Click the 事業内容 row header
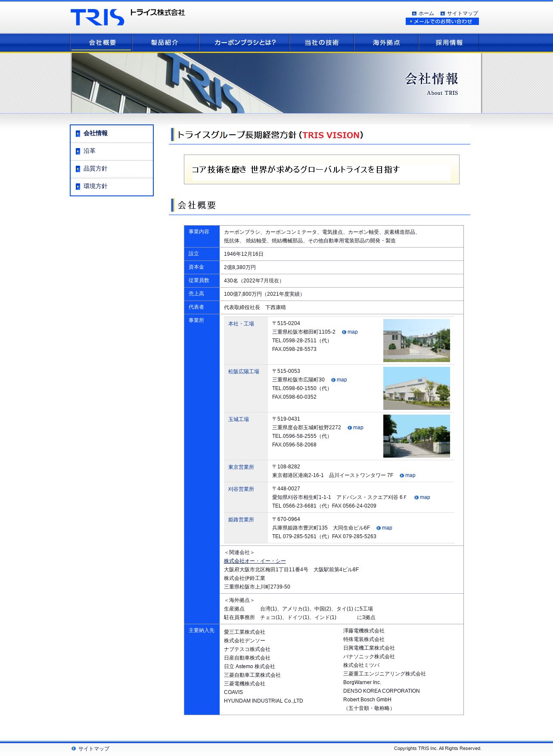553x756 pixels. click(202, 236)
